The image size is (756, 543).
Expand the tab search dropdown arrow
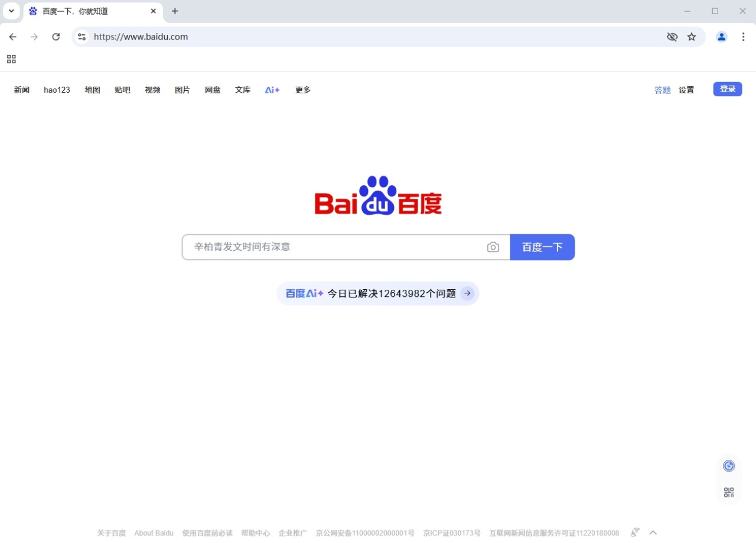[x=11, y=11]
